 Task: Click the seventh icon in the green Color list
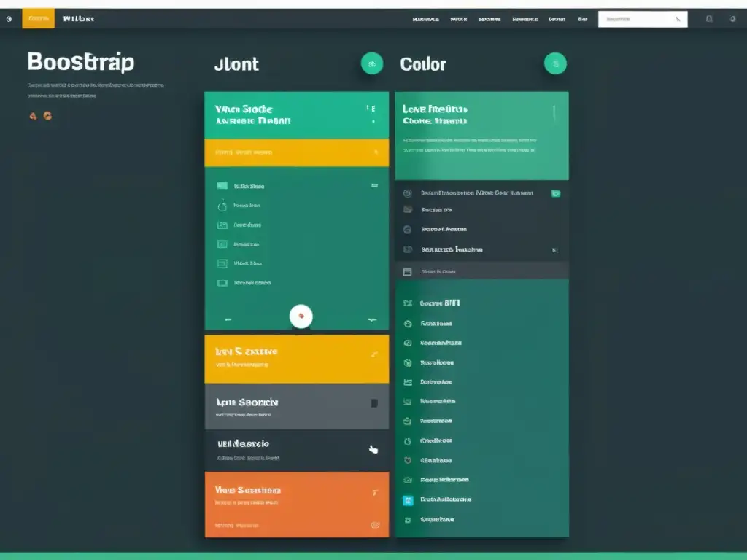click(408, 421)
